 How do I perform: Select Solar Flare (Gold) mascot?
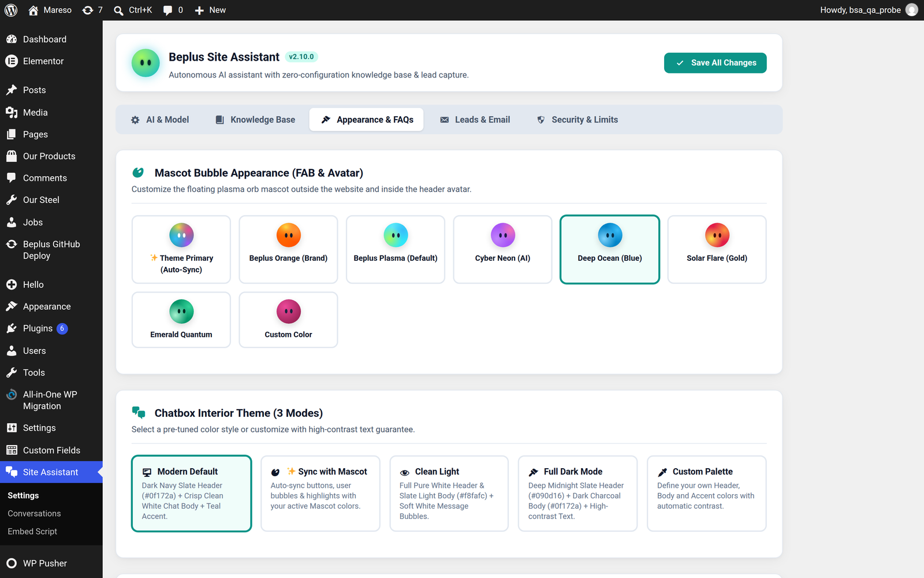coord(717,250)
